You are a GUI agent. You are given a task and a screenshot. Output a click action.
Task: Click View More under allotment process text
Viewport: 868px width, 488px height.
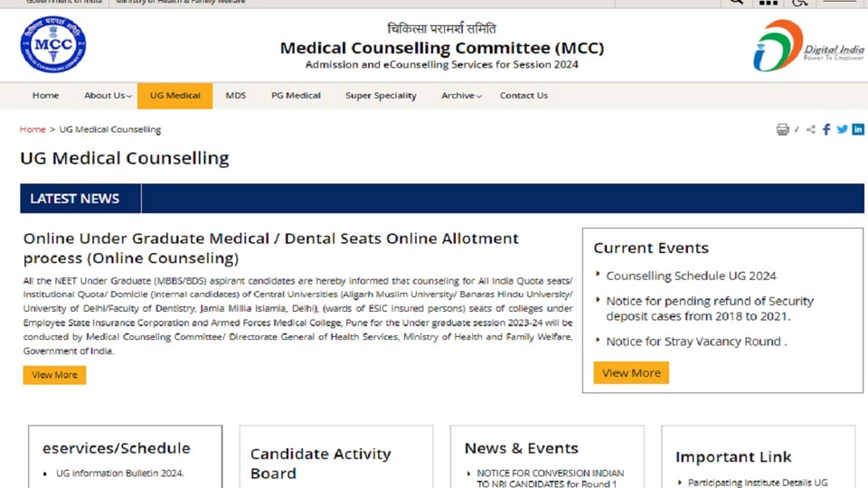(54, 375)
